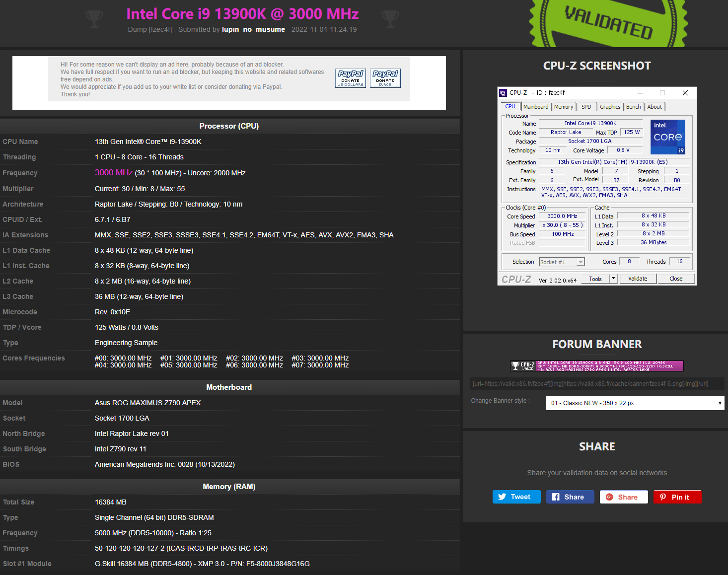
Task: Share validation on Google Plus
Action: click(x=623, y=497)
